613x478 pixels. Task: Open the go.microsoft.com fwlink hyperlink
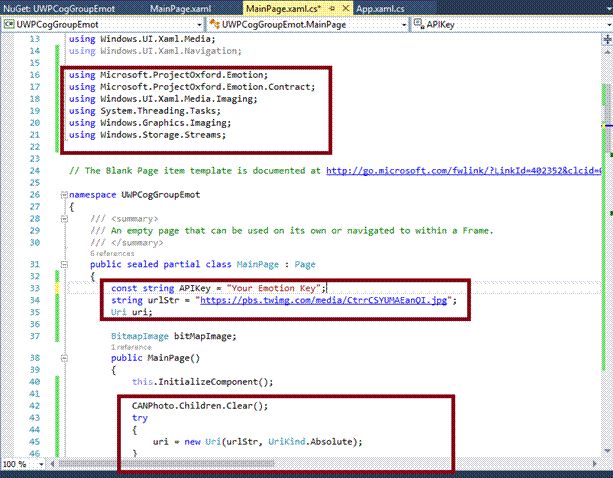click(x=464, y=171)
